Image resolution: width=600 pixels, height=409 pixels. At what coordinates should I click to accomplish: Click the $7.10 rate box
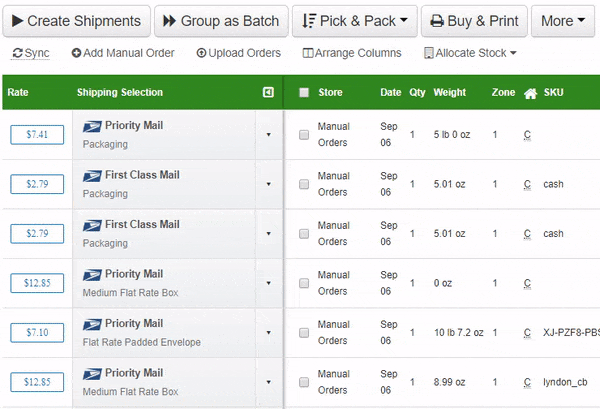click(37, 332)
